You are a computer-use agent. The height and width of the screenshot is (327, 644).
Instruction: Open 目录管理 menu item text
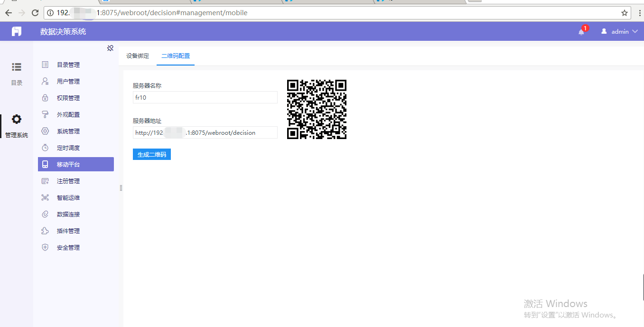coord(68,65)
